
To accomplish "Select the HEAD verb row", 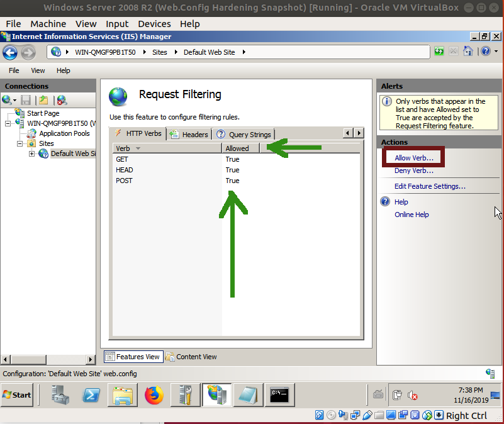I will click(236, 170).
